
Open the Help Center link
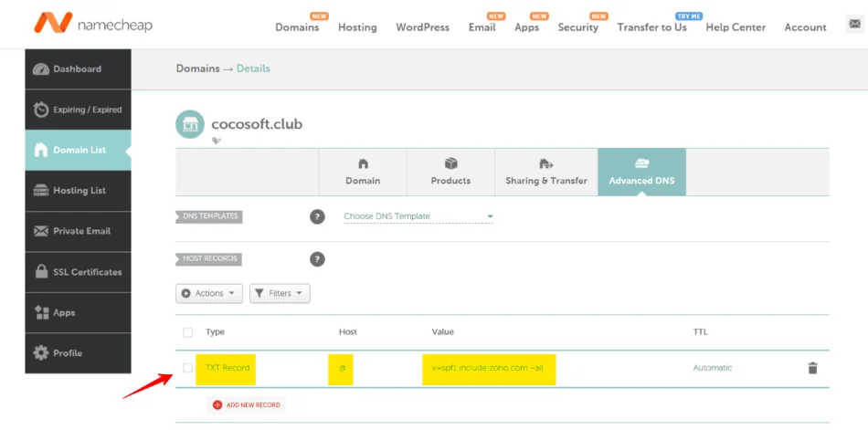click(x=736, y=27)
